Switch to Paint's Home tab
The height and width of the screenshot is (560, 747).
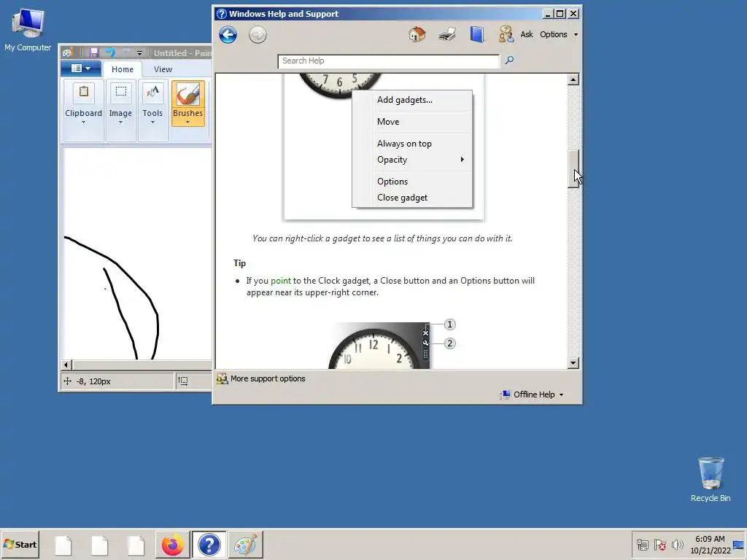pyautogui.click(x=123, y=69)
